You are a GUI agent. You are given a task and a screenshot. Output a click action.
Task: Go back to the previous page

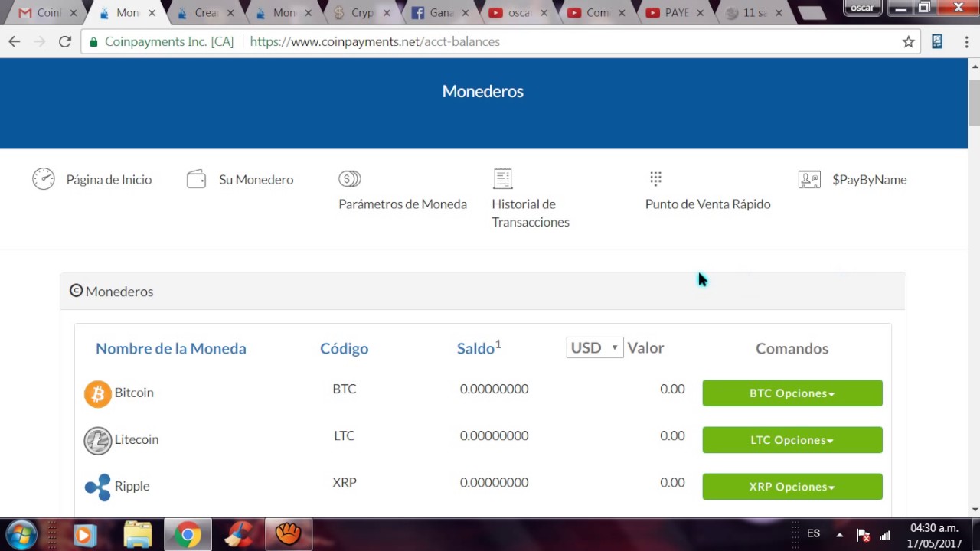[x=15, y=42]
